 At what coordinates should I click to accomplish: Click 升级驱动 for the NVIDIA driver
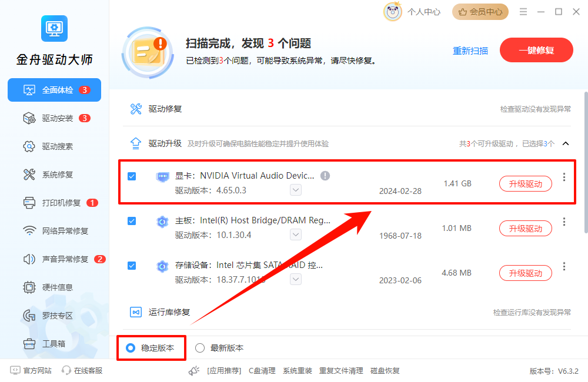[x=525, y=183]
